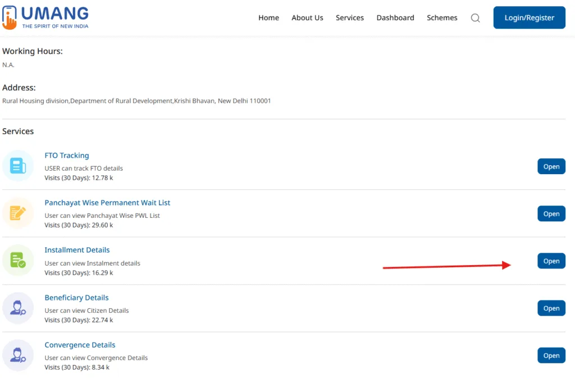Viewport: 575px width, 392px height.
Task: Click the Panchayat Wise Permanent Wait List icon
Action: coord(18,213)
